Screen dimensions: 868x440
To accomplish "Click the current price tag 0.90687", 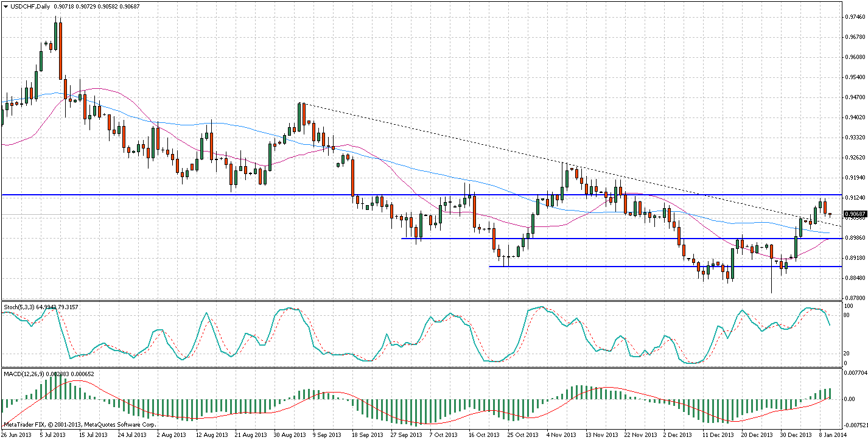I will (855, 214).
